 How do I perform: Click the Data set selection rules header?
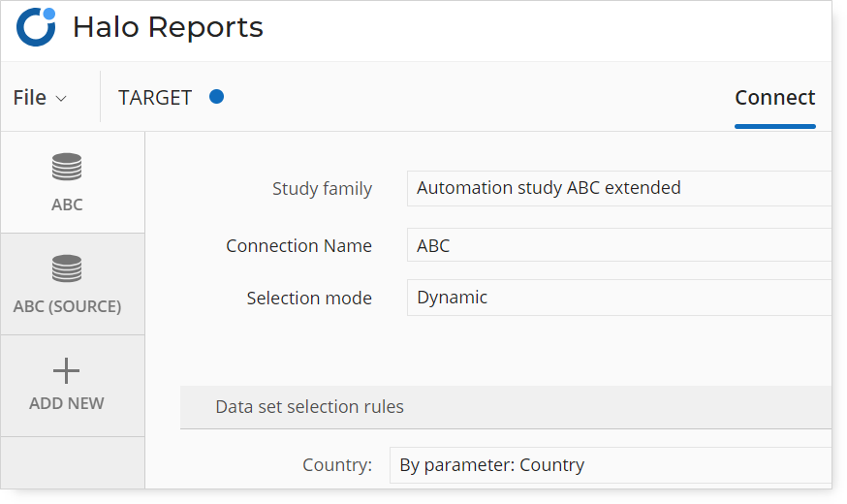coord(506,407)
